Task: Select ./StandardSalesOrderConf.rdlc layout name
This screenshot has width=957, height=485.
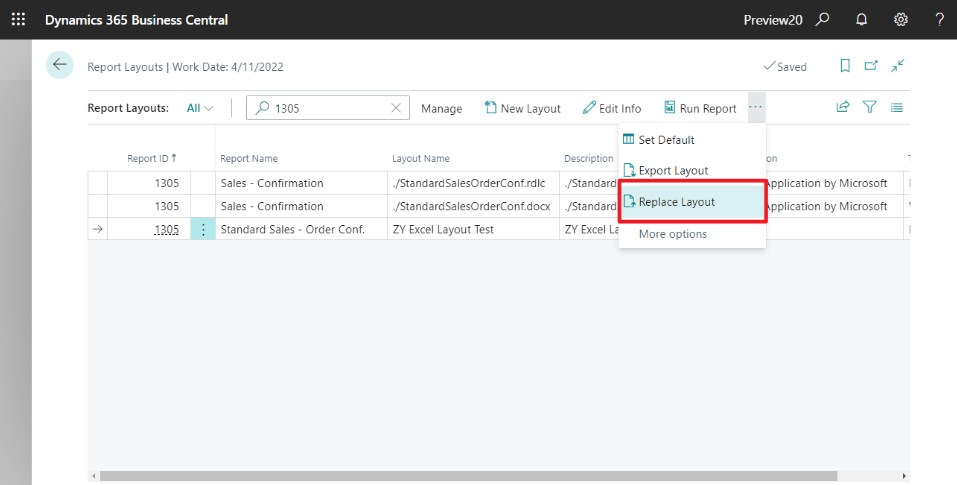Action: [x=473, y=183]
